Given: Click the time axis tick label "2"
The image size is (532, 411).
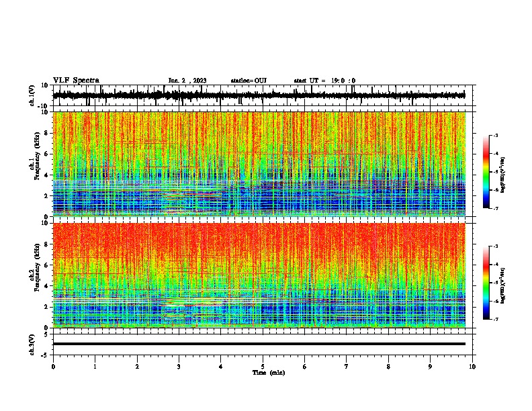Looking at the screenshot, I should click(137, 367).
